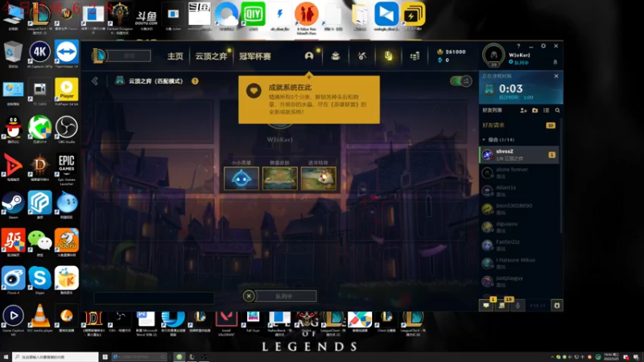This screenshot has height=362, width=644.
Task: Select friend FanfanZzz
Action: coord(519,245)
